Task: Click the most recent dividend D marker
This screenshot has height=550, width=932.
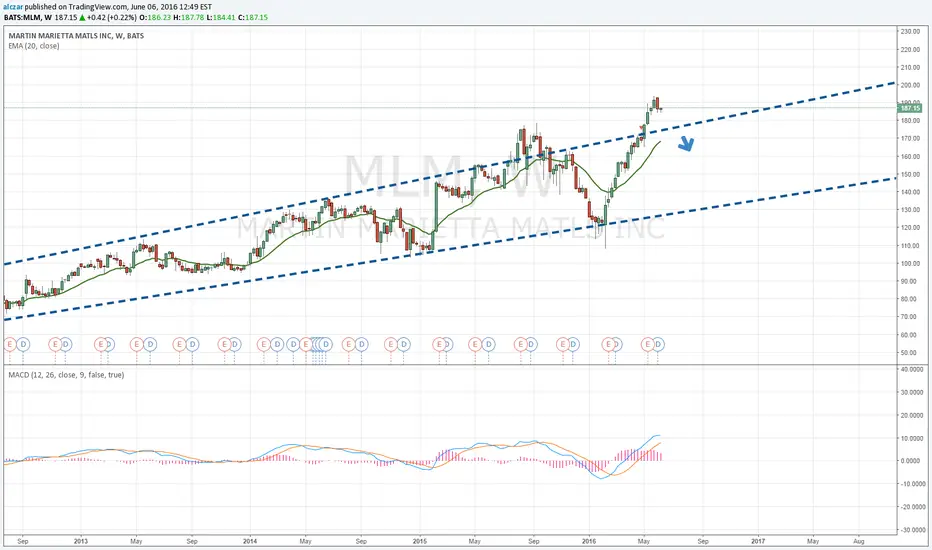Action: [x=658, y=344]
